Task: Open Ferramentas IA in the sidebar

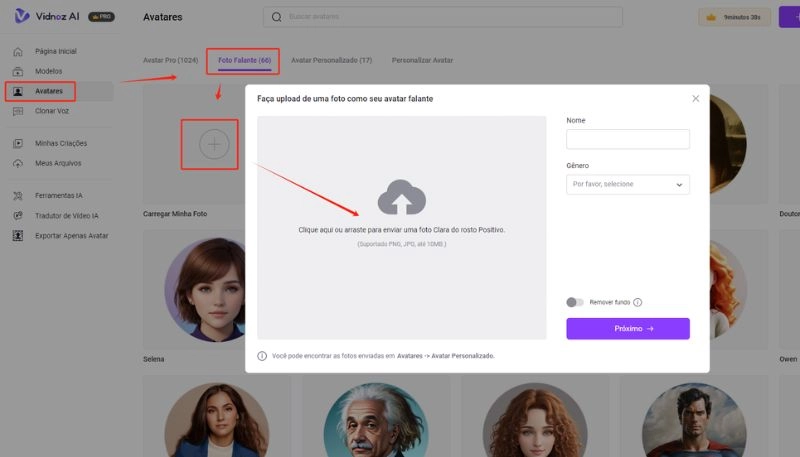Action: pyautogui.click(x=59, y=196)
